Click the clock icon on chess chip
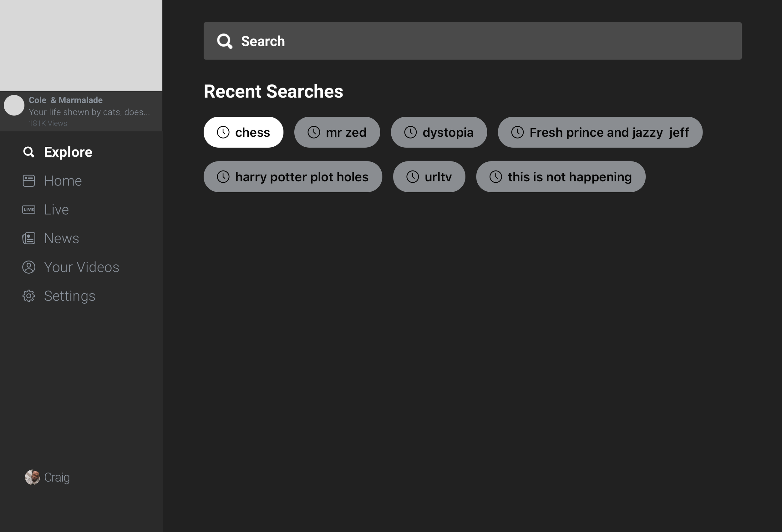782x532 pixels. coord(223,132)
